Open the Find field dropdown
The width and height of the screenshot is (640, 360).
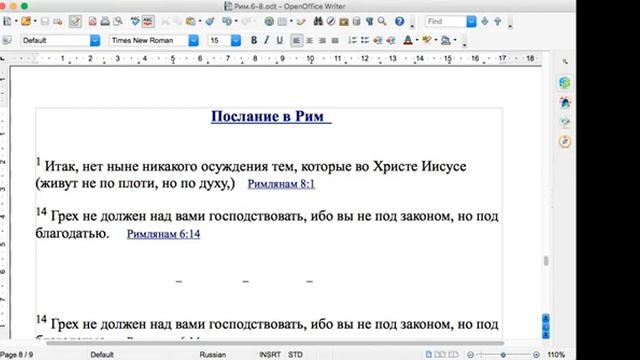tap(471, 21)
